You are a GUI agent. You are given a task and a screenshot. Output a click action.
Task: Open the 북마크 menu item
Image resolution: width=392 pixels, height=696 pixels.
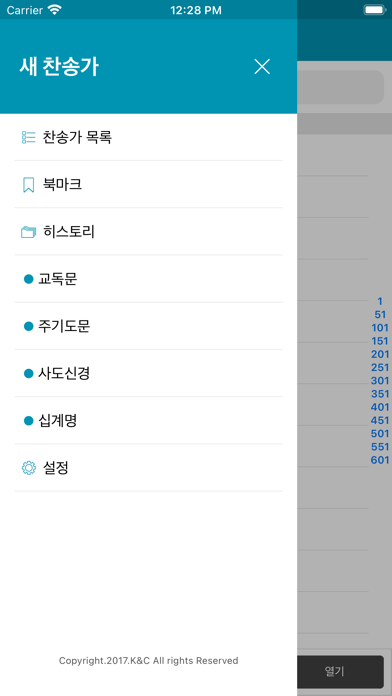(149, 185)
